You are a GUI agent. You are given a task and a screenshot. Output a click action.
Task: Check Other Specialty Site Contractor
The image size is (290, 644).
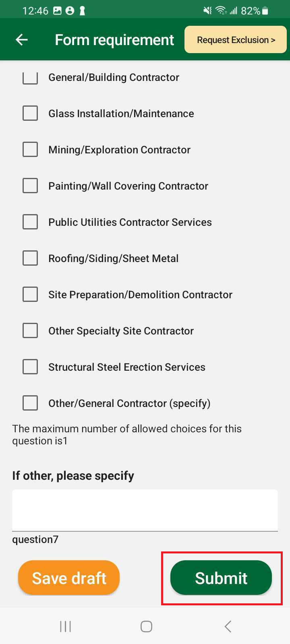coord(30,331)
